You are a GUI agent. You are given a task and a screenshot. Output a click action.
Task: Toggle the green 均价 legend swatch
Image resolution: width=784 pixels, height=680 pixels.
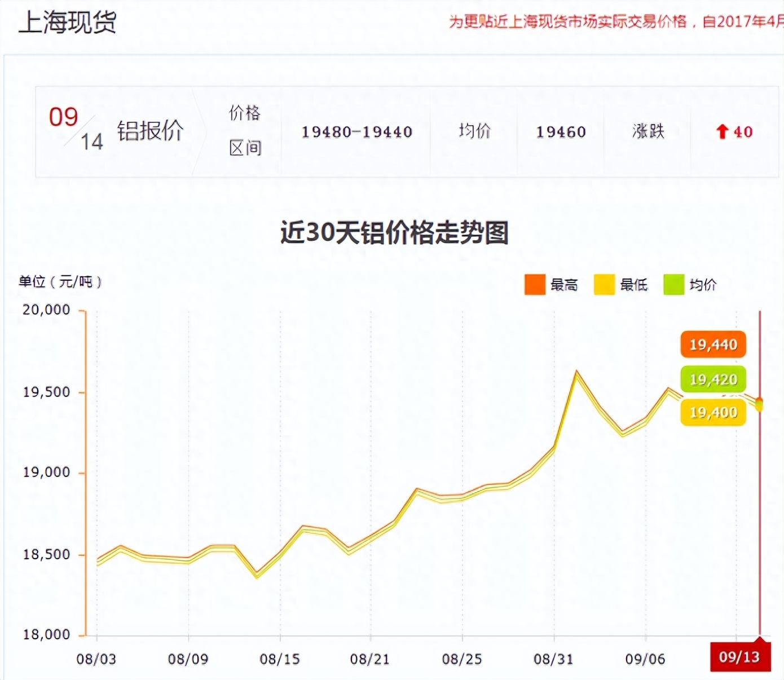pyautogui.click(x=673, y=285)
